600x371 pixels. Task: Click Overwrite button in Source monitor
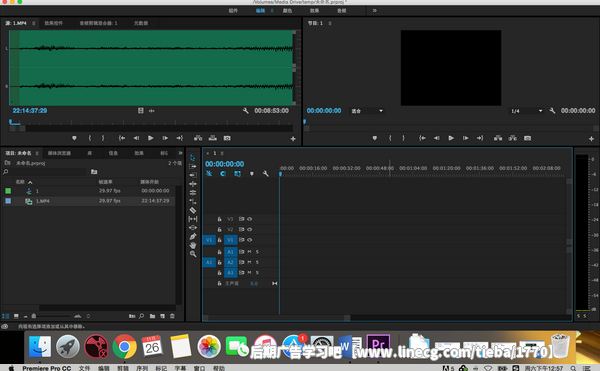point(212,138)
